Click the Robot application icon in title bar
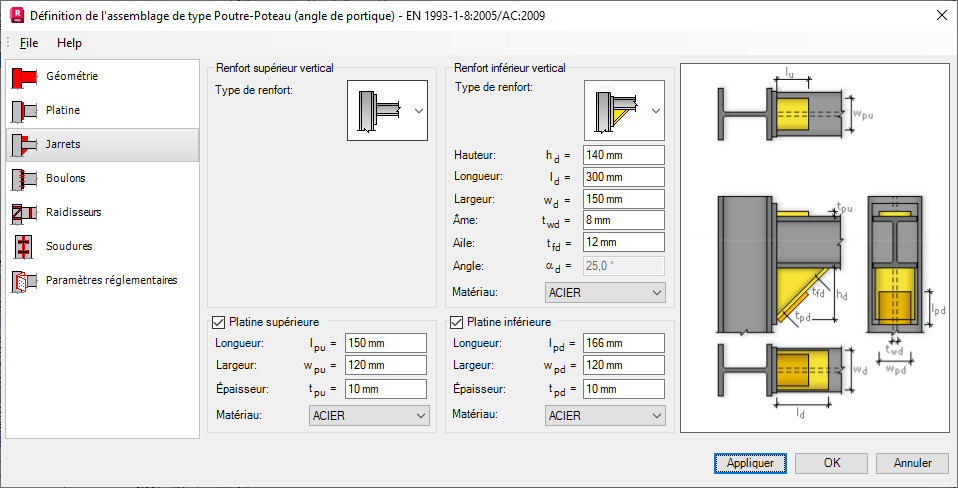Image resolution: width=958 pixels, height=488 pixels. click(14, 15)
